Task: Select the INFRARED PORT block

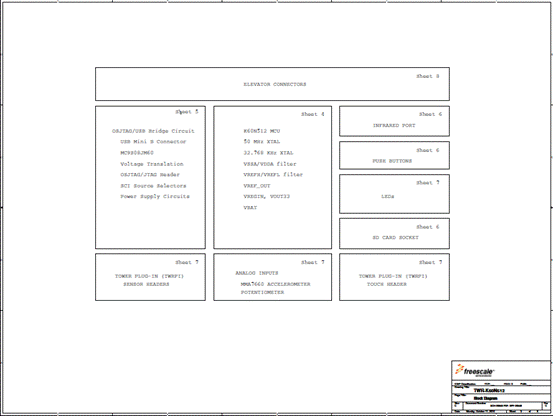Action: point(394,121)
